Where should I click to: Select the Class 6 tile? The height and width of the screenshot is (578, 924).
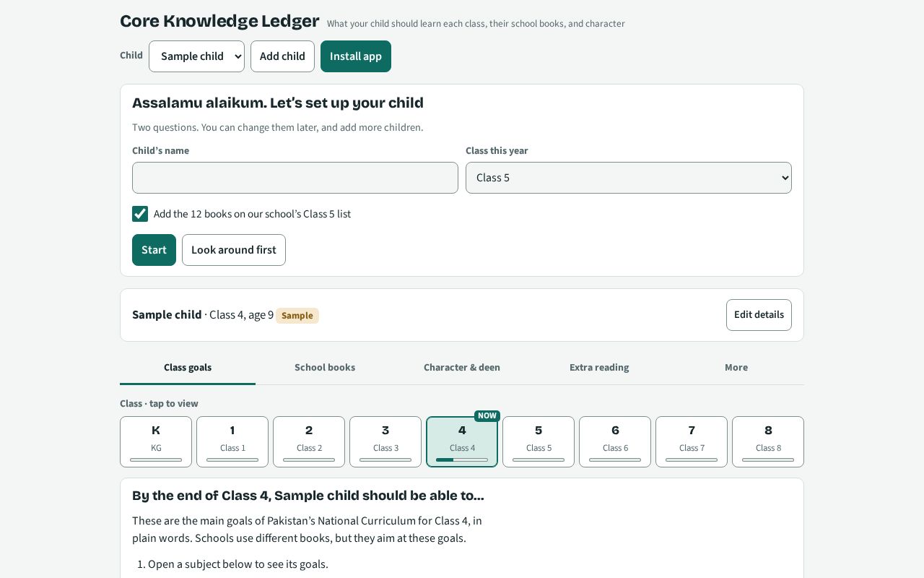click(615, 441)
